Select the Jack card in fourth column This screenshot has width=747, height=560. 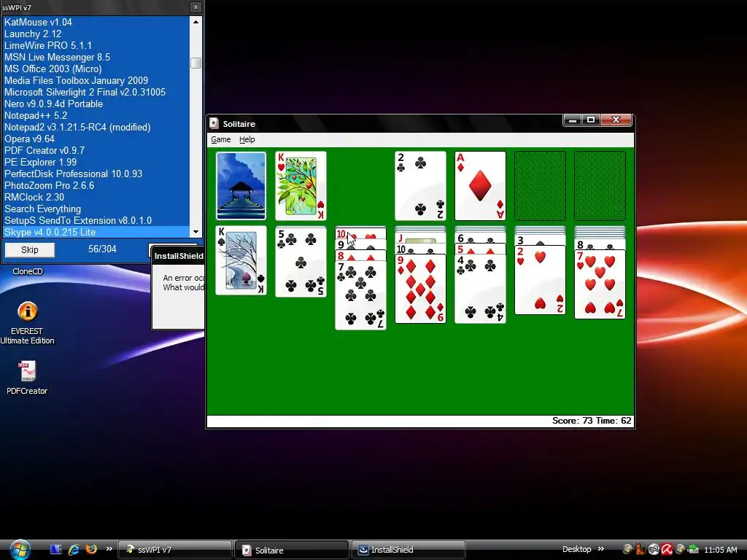tap(420, 239)
